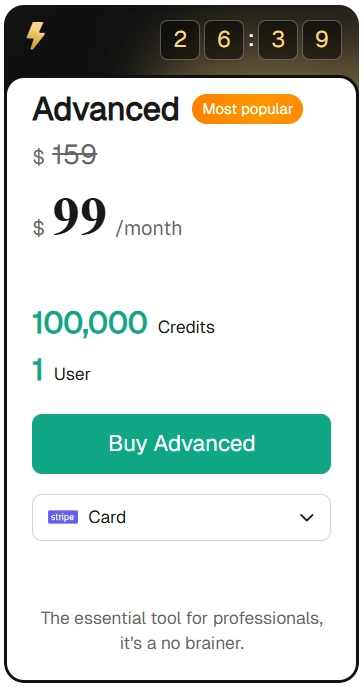Screen dimensions: 363x687
Task: Click the Credits label text
Action: pos(186,327)
